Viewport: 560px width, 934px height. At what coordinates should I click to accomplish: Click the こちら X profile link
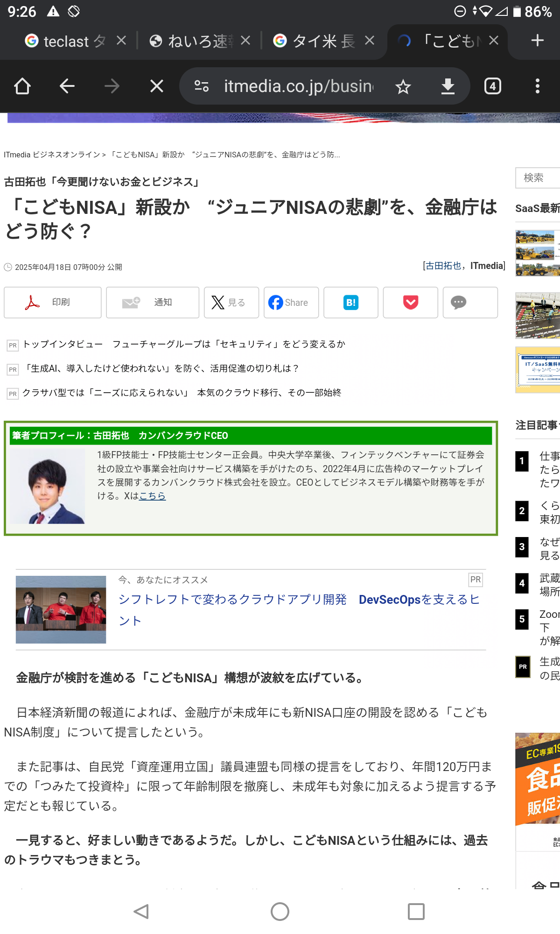(x=153, y=496)
